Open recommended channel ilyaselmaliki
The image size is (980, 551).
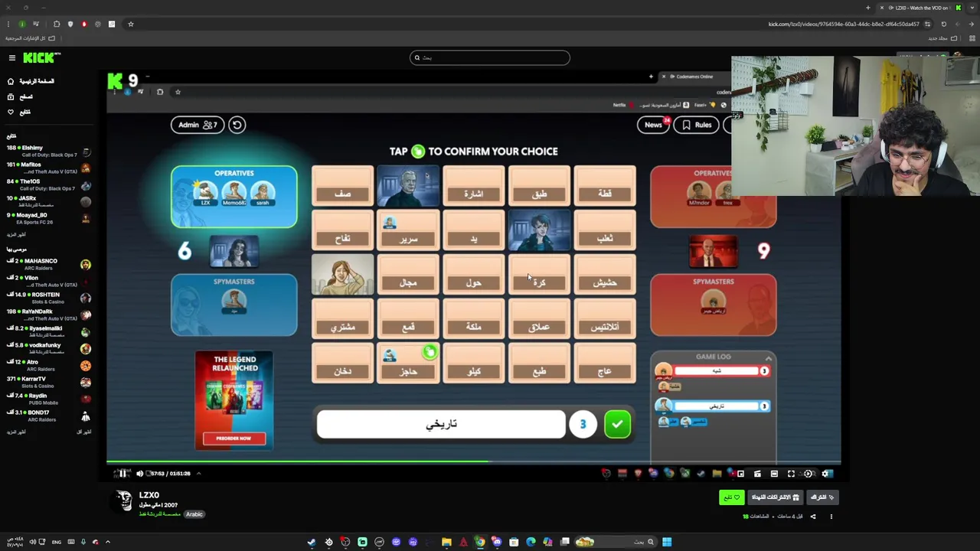(x=47, y=331)
